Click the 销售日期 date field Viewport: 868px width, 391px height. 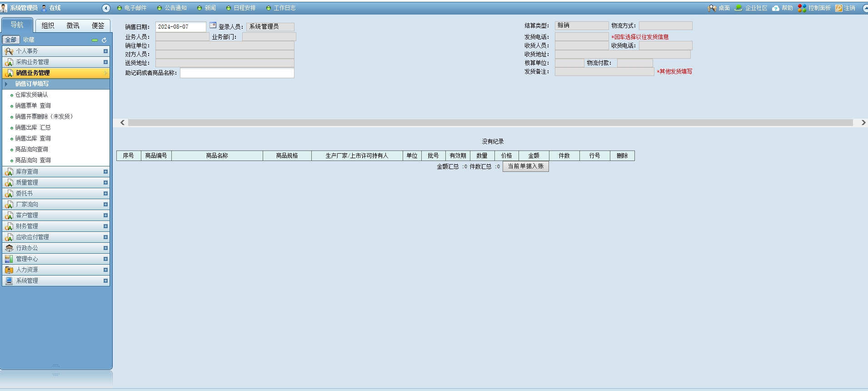[181, 27]
